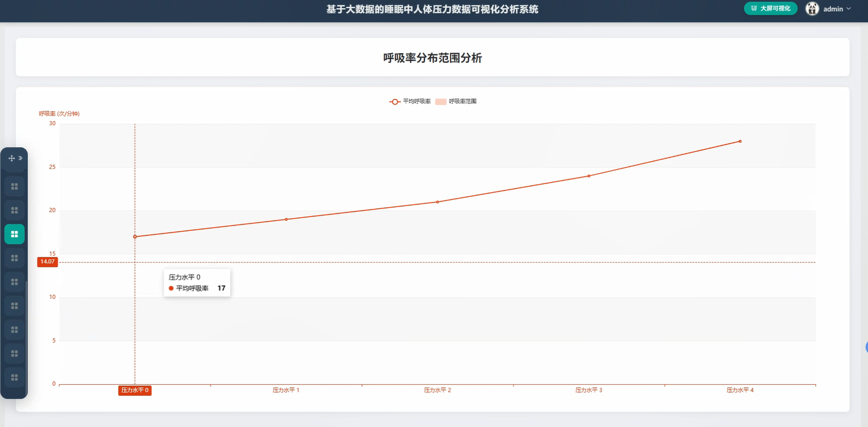
Task: Select the active teal grid menu icon
Action: (14, 234)
